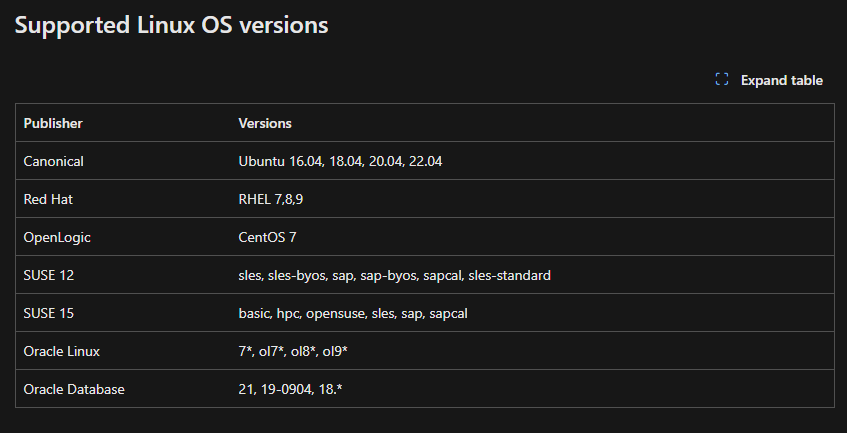Click the sles-standard versions text for SUSE 12
Viewport: 847px width, 433px height.
[509, 275]
